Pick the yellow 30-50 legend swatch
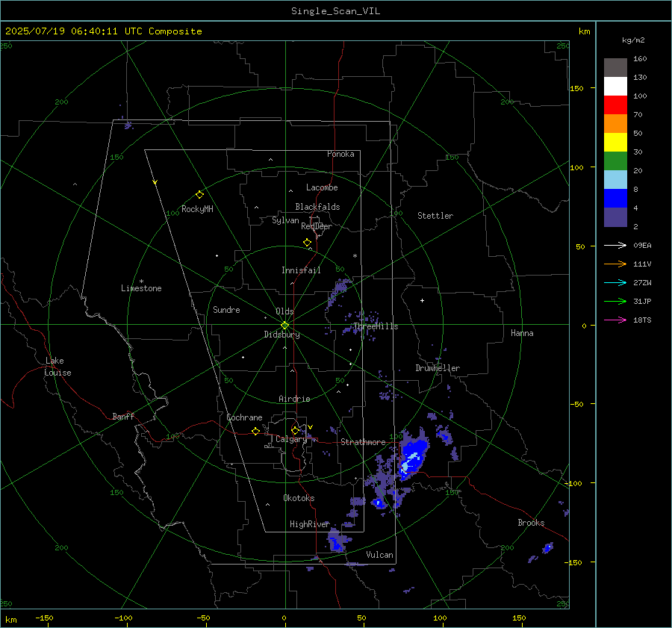Screen dimensions: 672x628 point(615,143)
